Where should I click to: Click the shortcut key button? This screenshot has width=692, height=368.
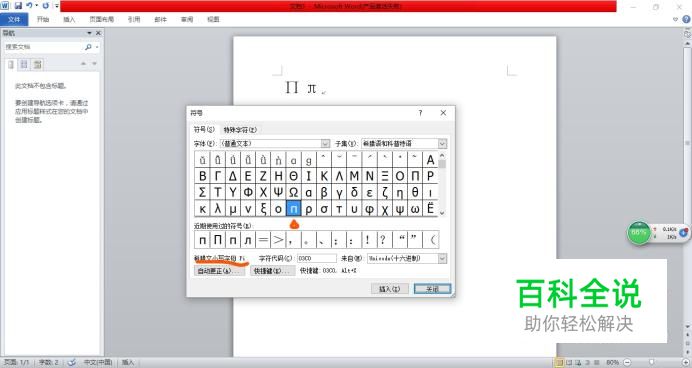[273, 270]
